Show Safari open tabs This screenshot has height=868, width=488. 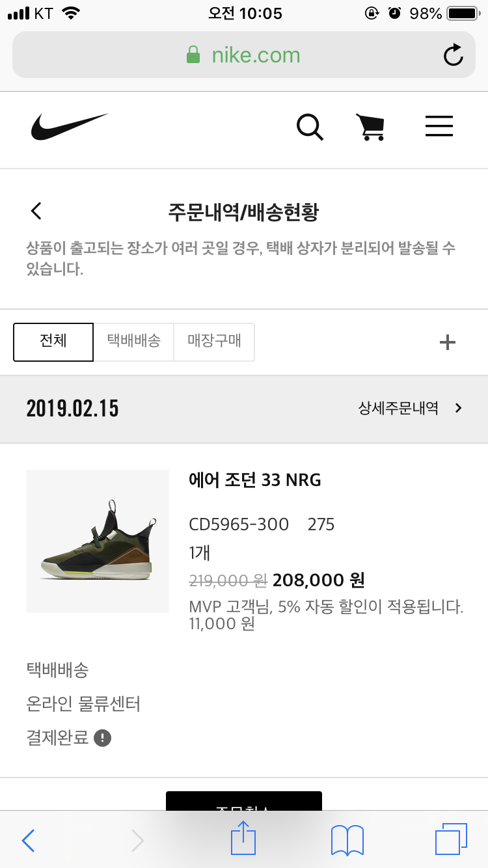[450, 839]
